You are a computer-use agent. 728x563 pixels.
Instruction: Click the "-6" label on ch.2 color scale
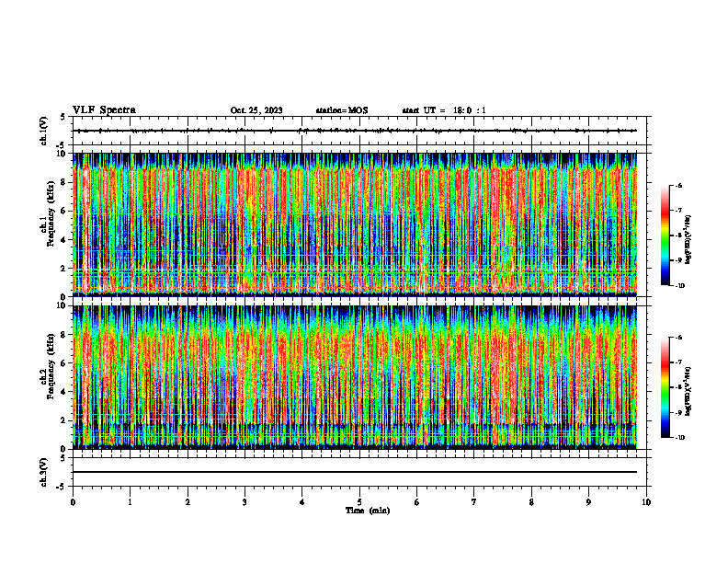coord(678,338)
